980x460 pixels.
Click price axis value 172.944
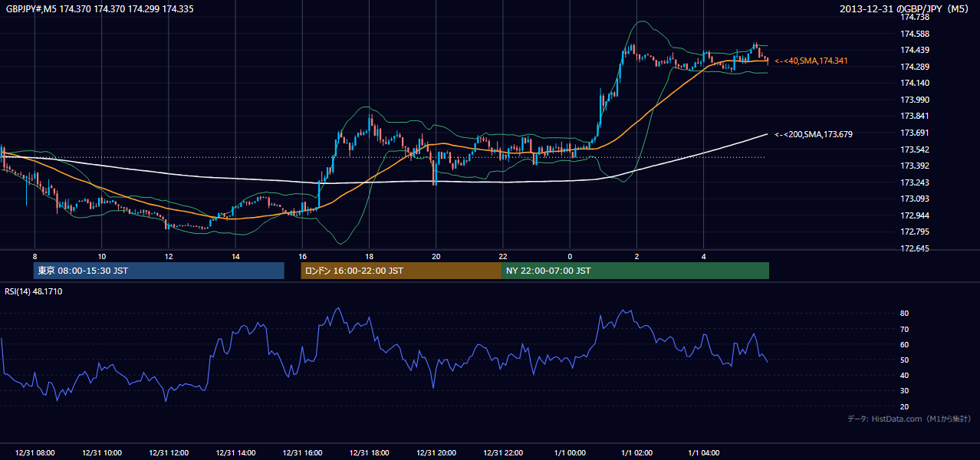click(915, 215)
